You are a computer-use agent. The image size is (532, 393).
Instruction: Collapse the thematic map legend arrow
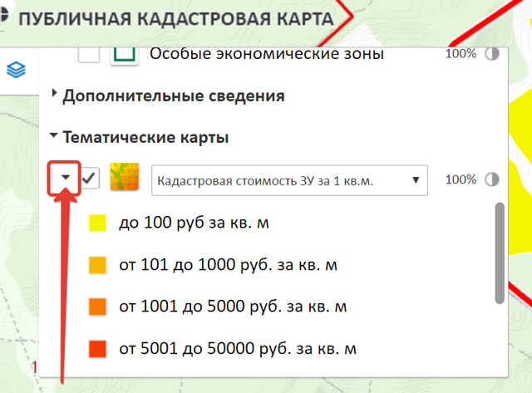66,177
